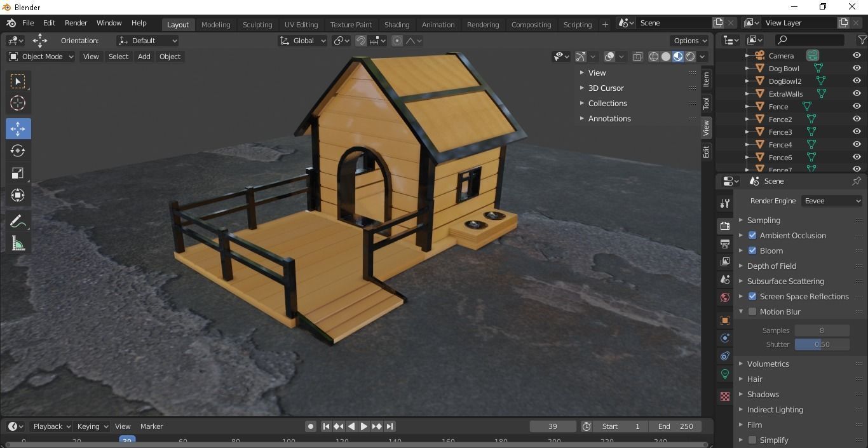Screen dimensions: 868x448
Task: Toggle X-ray view
Action: point(637,57)
